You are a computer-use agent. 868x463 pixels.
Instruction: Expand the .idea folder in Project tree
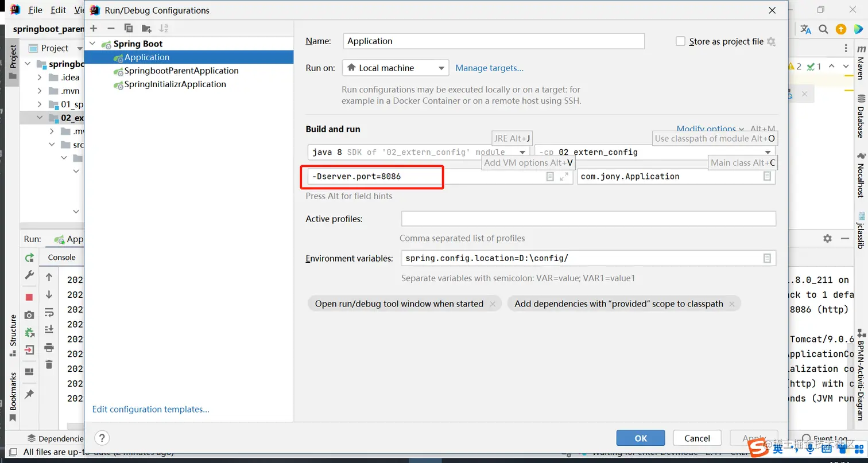[x=40, y=77]
